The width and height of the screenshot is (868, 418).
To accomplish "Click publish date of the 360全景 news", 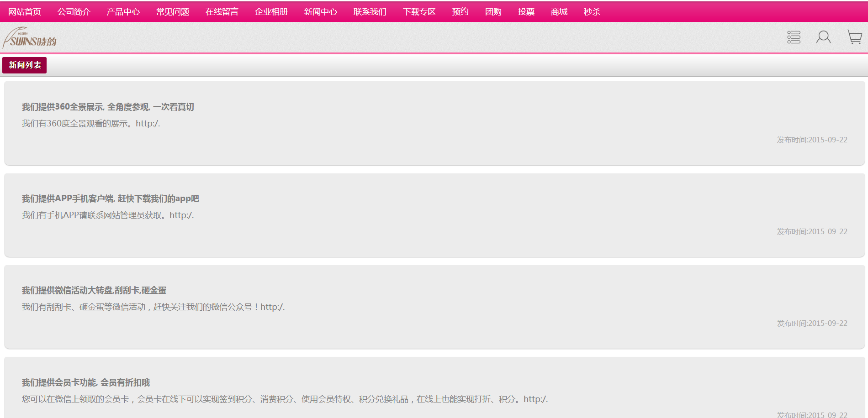I will 812,140.
